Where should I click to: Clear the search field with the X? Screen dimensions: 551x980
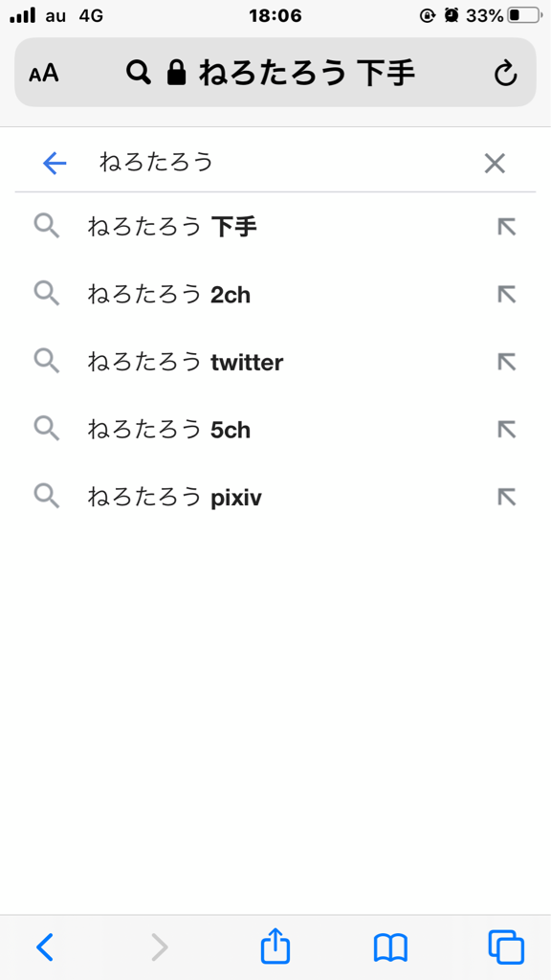[x=495, y=163]
